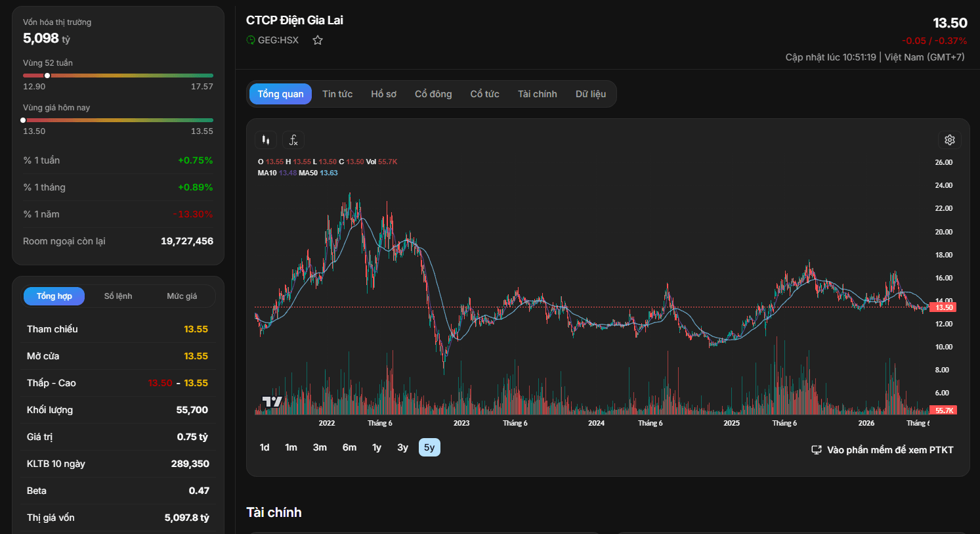Click the Tài chính section heading
The height and width of the screenshot is (534, 980).
[274, 512]
